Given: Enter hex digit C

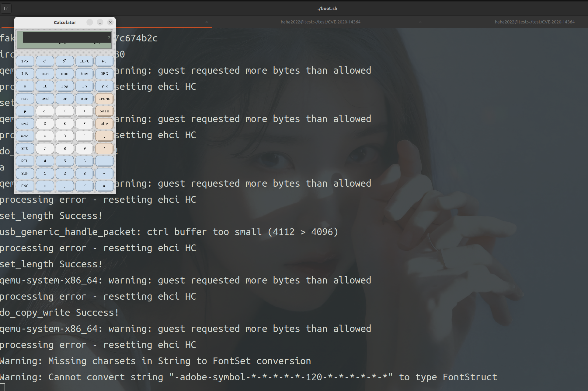Looking at the screenshot, I should coord(84,136).
